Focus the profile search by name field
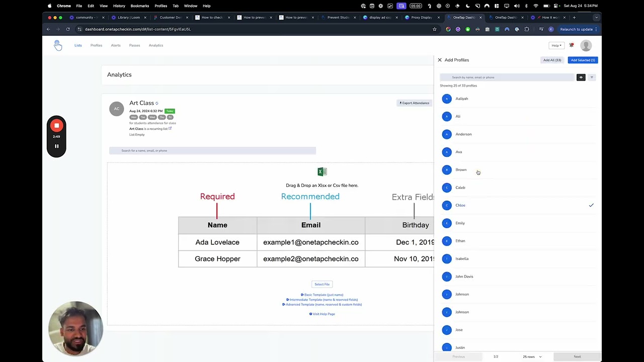The image size is (644, 362). (x=507, y=77)
